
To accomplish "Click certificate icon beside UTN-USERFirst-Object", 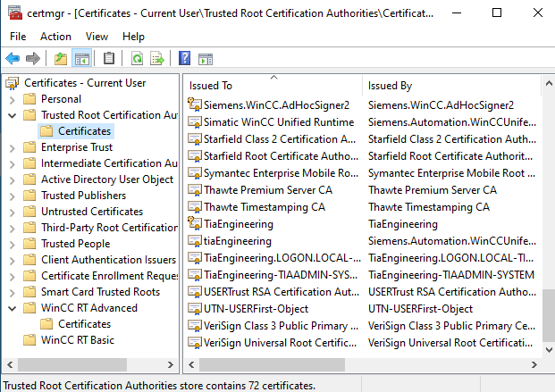I will [195, 308].
